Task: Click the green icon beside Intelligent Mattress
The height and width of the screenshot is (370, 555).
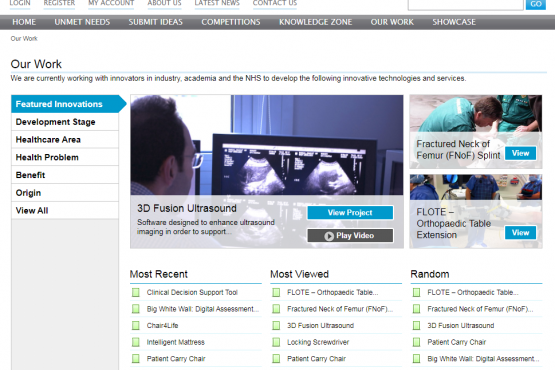Action: 136,342
